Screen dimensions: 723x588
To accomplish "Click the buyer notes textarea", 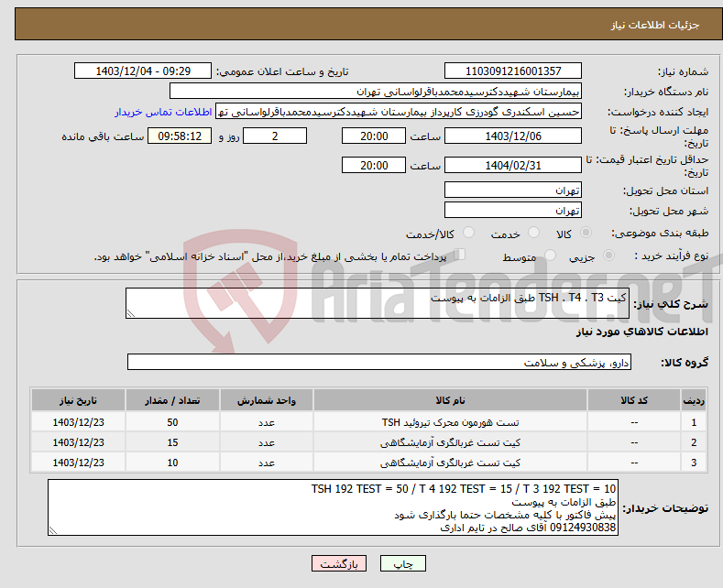I will coord(333,507).
